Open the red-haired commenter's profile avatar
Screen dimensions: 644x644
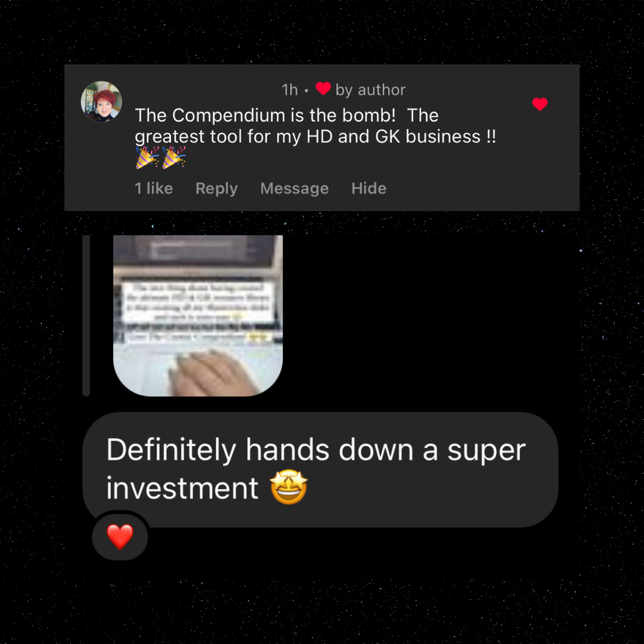pos(101,101)
